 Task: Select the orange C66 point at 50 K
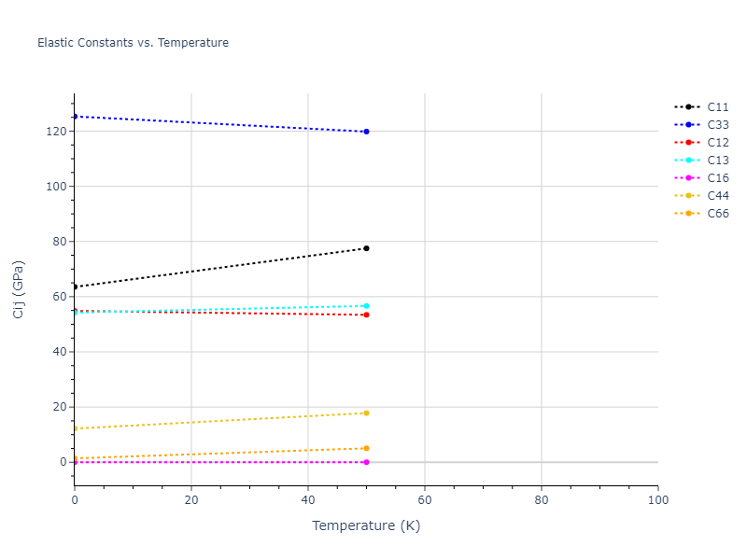(x=366, y=448)
